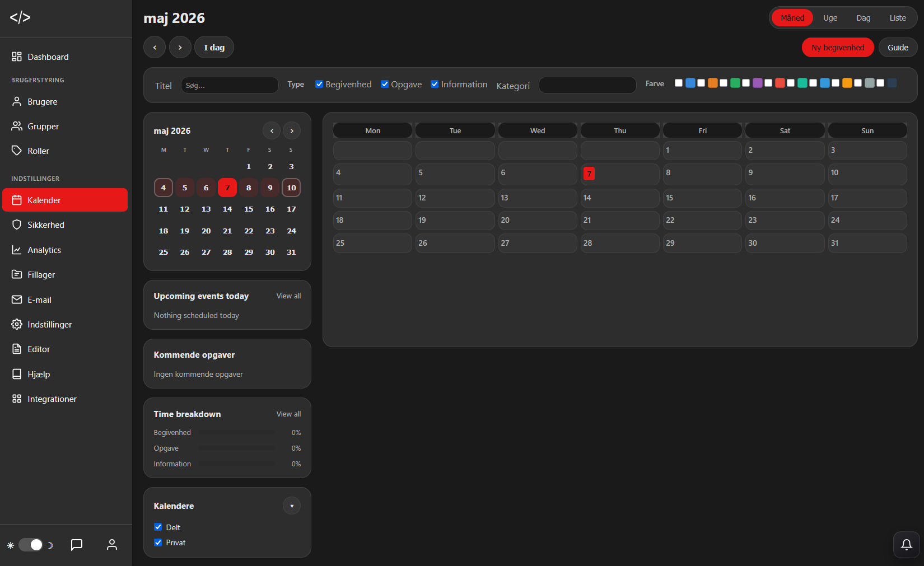Open the Kategori dropdown field
This screenshot has height=566, width=924.
tap(587, 85)
